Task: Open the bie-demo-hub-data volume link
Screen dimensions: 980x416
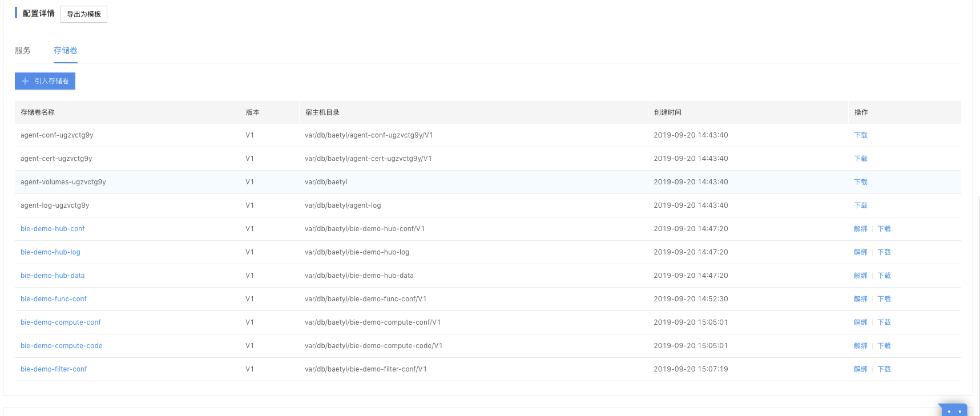Action: click(x=53, y=276)
